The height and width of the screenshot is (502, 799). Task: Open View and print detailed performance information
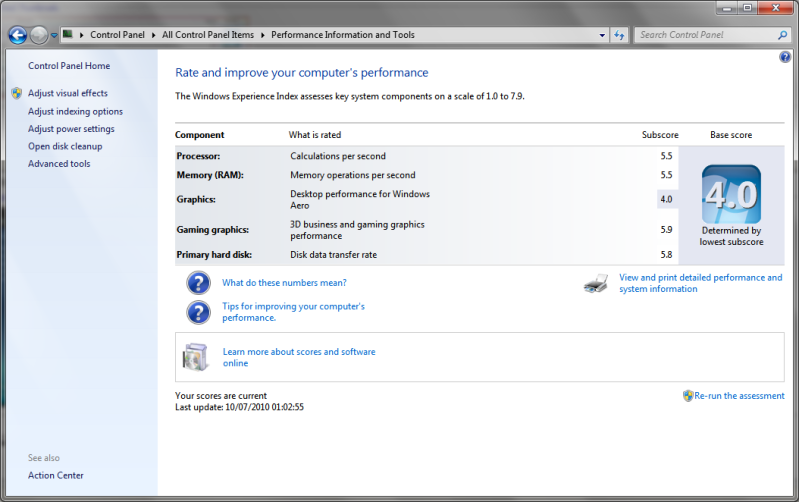[x=701, y=283]
